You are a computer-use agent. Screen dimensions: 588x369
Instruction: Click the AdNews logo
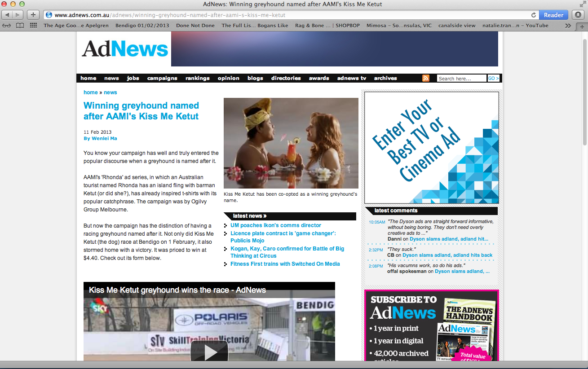click(x=125, y=49)
